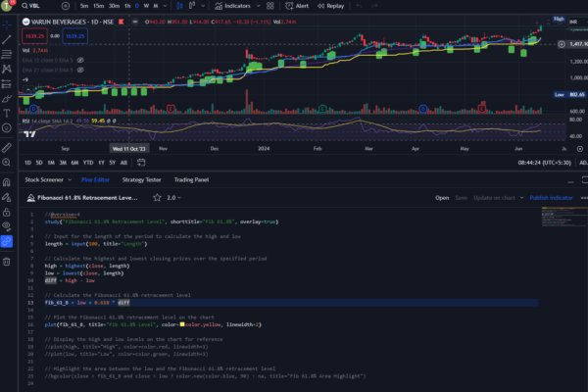The height and width of the screenshot is (392, 588).
Task: Create a new Alert
Action: pyautogui.click(x=297, y=6)
